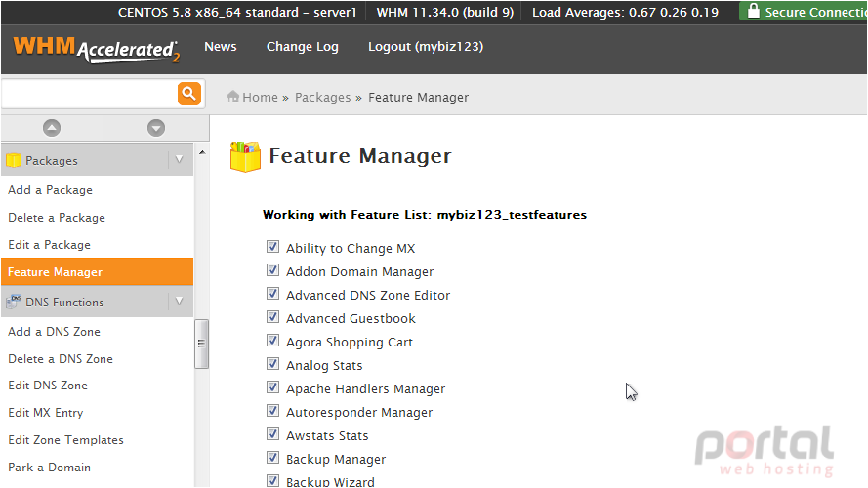Click the Home house icon in breadcrumb
The height and width of the screenshot is (488, 868).
coord(232,97)
